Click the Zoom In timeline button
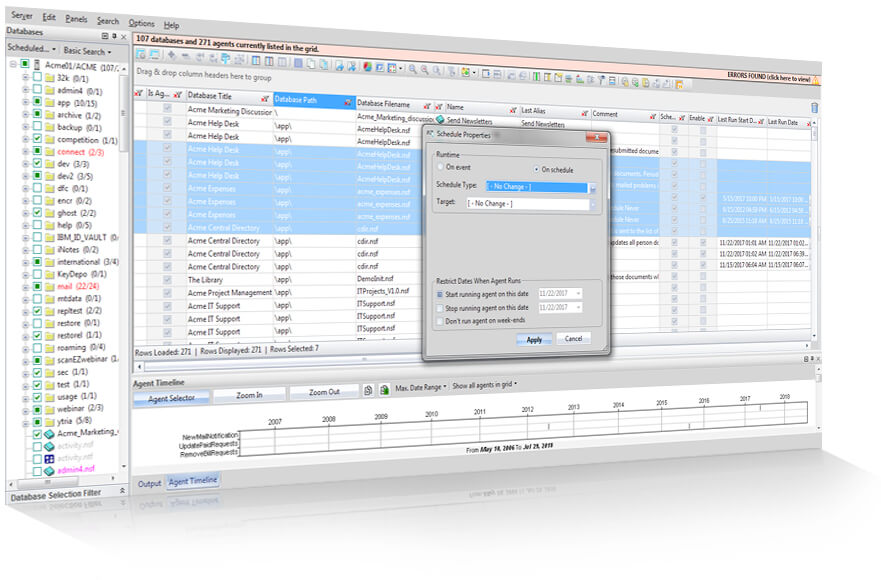 pyautogui.click(x=249, y=395)
